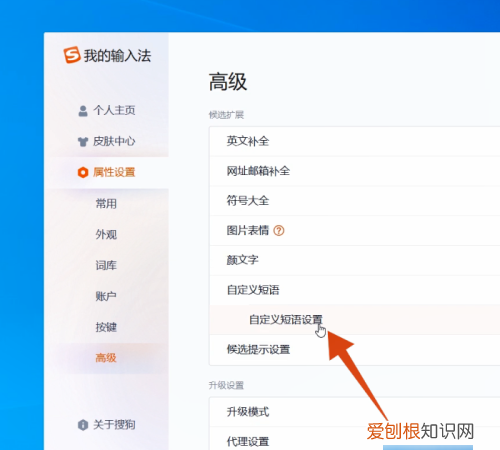Select the 高级 settings tab
Image resolution: width=500 pixels, height=450 pixels.
tap(106, 358)
